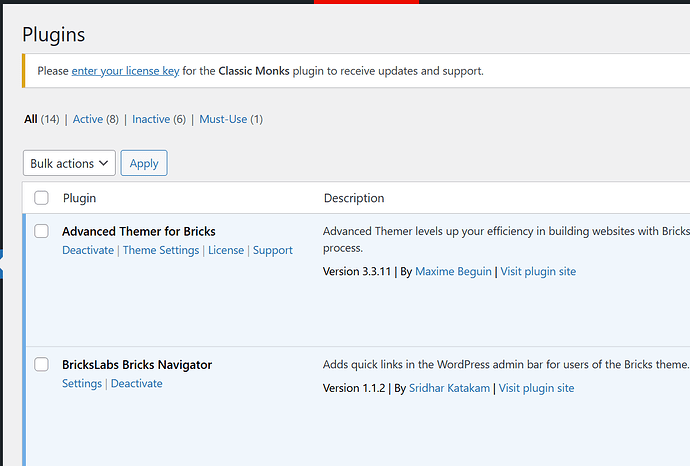Click the Plugins page heading

[54, 35]
